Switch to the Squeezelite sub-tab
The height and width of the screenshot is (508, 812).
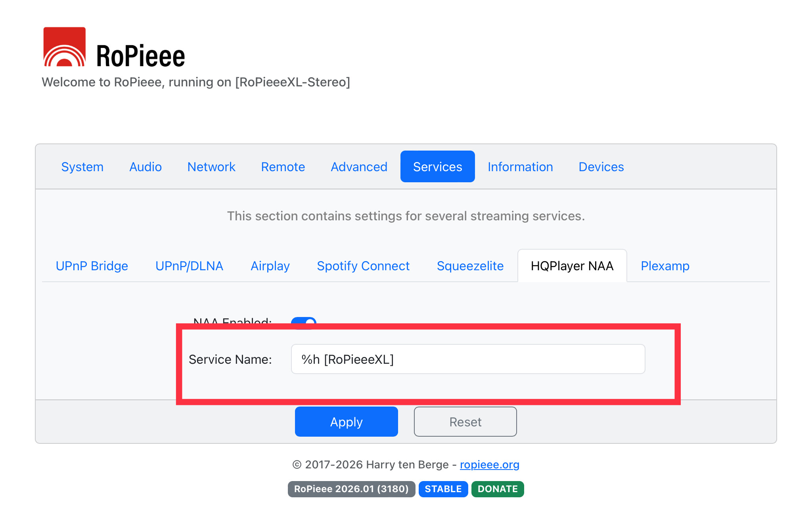pos(470,266)
